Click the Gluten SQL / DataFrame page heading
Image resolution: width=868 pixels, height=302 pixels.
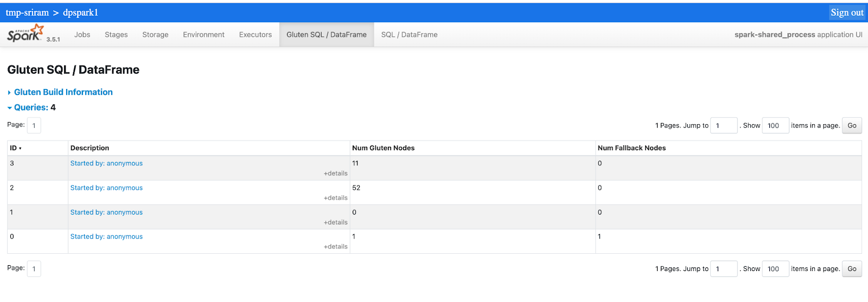pos(73,69)
